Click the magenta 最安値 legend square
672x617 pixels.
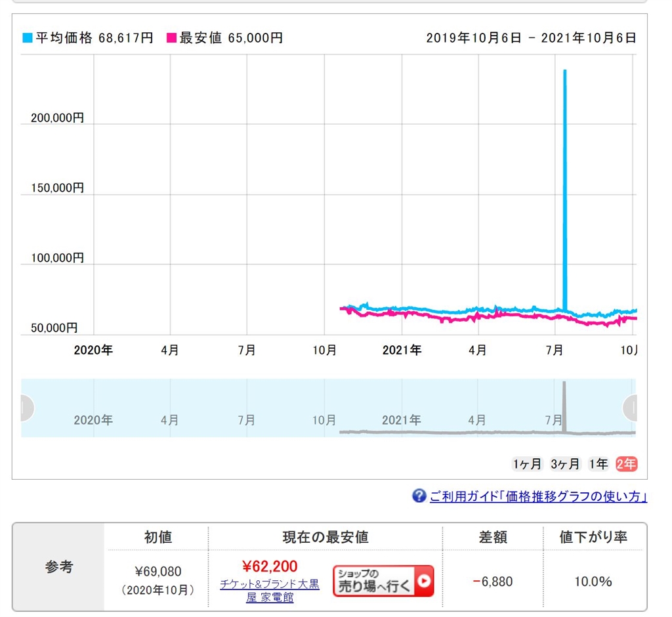pyautogui.click(x=172, y=37)
